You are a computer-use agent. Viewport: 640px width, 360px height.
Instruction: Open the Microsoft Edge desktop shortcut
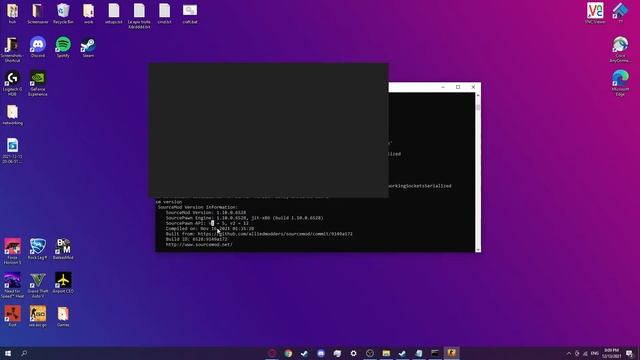(x=620, y=83)
